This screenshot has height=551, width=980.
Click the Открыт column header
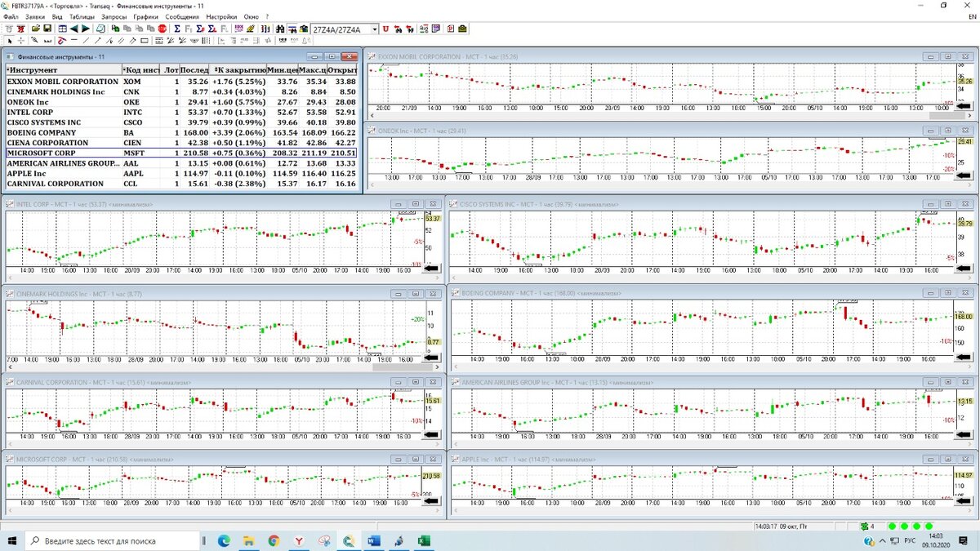tap(342, 70)
